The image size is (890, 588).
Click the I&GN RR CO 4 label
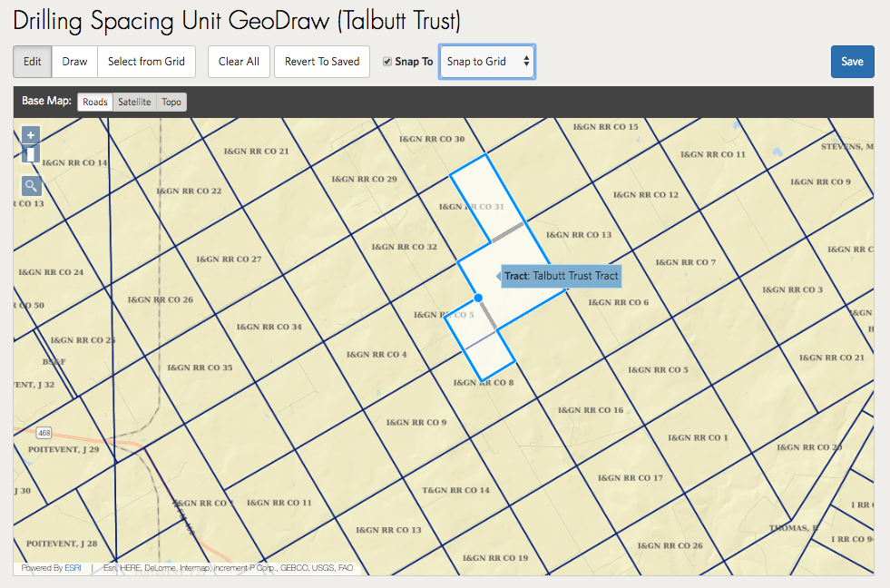pos(377,354)
